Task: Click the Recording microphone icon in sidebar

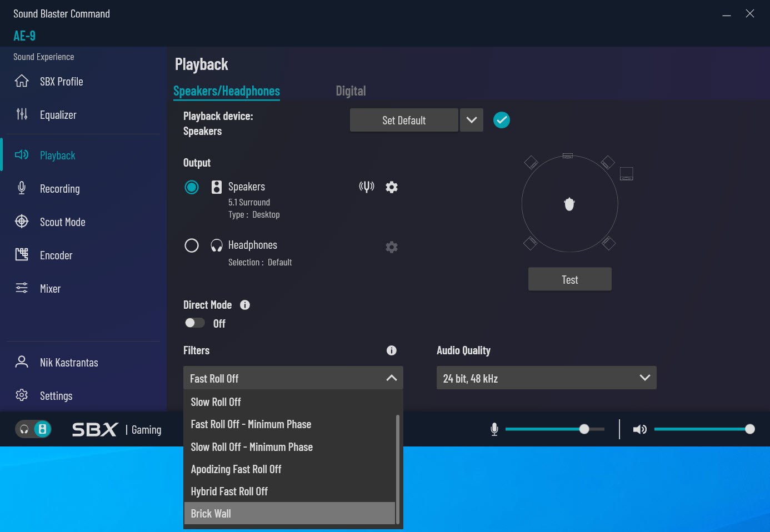Action: pos(22,188)
